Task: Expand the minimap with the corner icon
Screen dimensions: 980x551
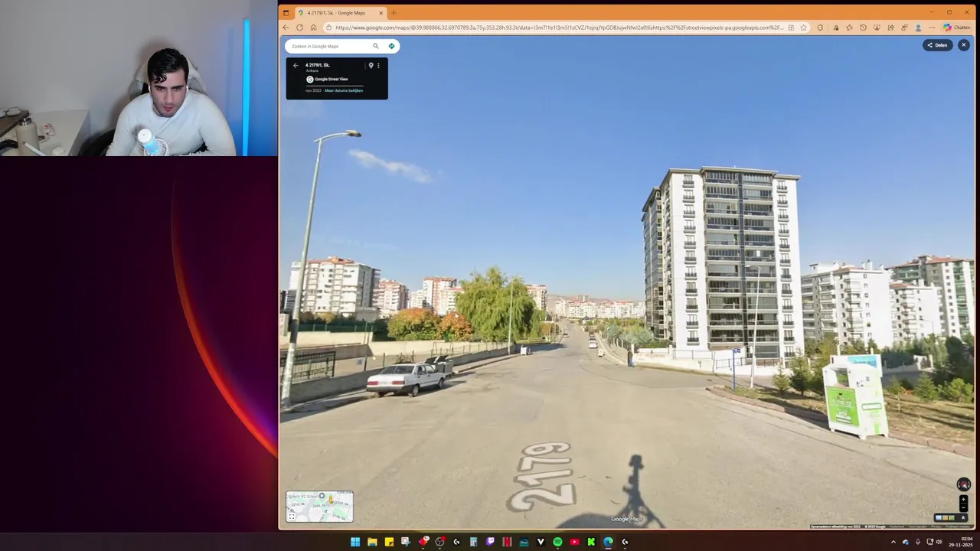Action: pos(291,517)
